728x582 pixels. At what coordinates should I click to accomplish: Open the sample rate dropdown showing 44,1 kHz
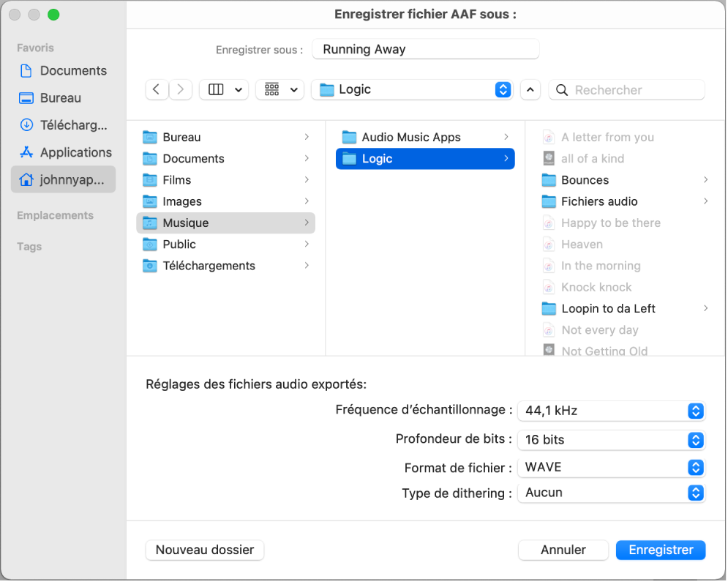tap(611, 411)
